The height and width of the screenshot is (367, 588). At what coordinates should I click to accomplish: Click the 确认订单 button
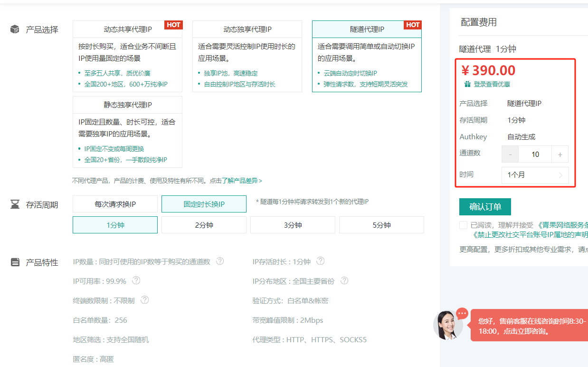click(485, 207)
